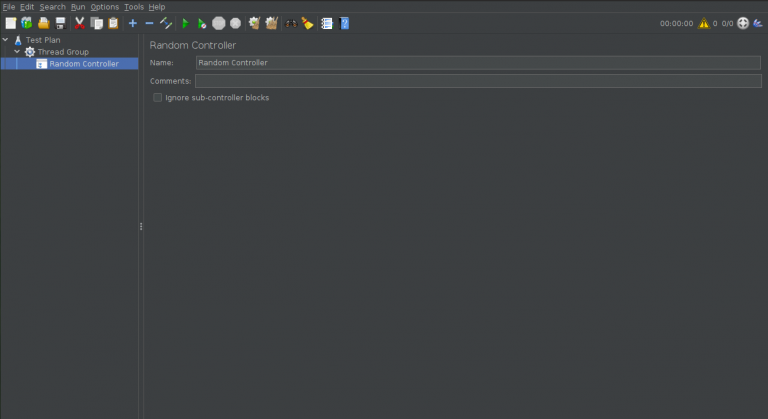The height and width of the screenshot is (419, 768).
Task: Click the Random Controller panel heading
Action: coord(192,45)
